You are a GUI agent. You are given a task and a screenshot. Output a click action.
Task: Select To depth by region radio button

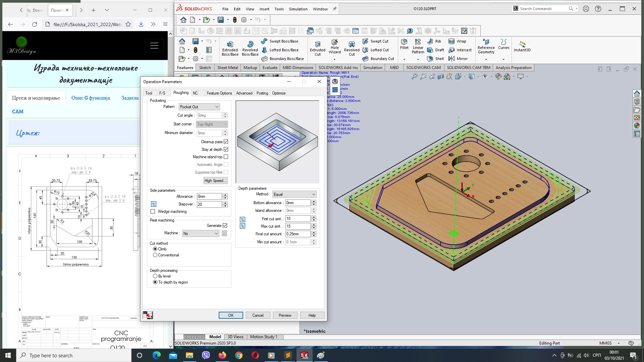point(155,282)
